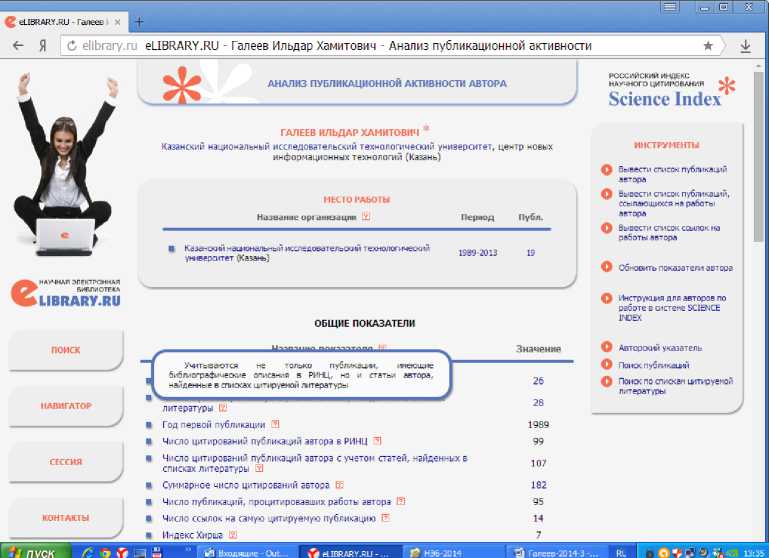Click the eLIBRARY.RU logo in the sidebar

(x=65, y=293)
